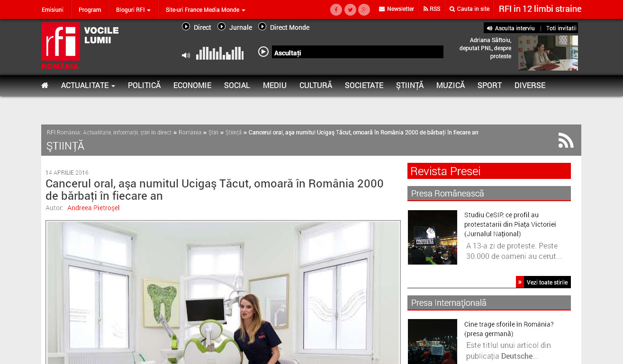Click author link Andreea Pietroșel
This screenshot has width=623, height=364.
click(x=93, y=208)
